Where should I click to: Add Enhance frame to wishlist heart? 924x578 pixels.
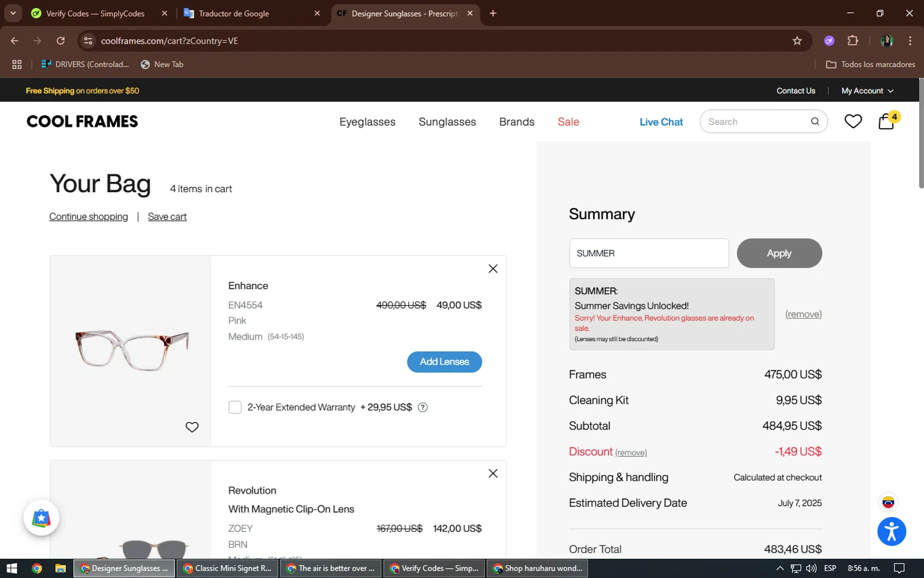(x=192, y=427)
